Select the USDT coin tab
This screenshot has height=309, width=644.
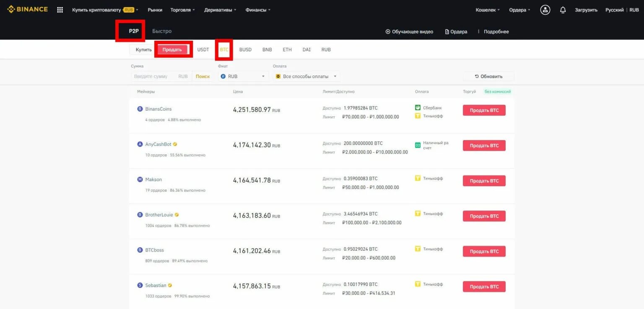(x=203, y=49)
